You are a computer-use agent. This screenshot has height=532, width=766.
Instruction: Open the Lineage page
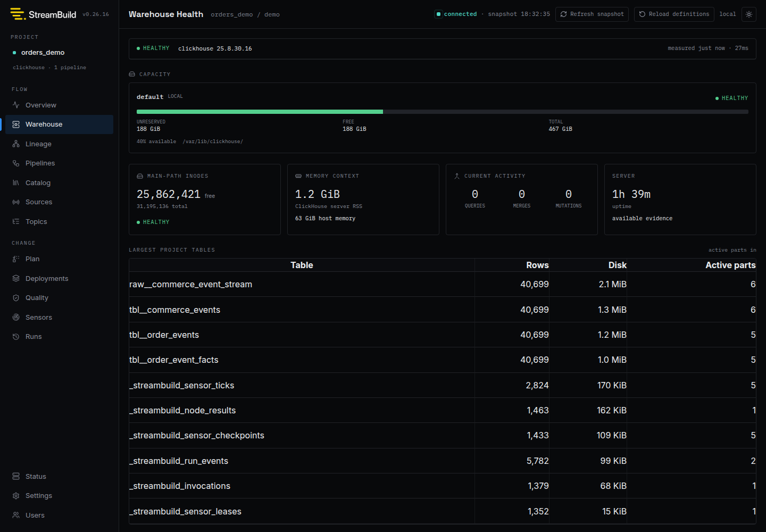[60, 144]
